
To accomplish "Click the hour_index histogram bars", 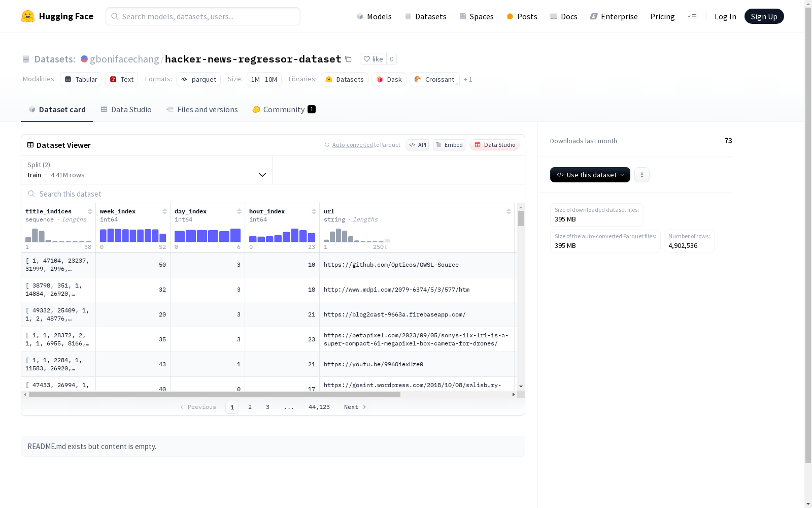I will (x=282, y=235).
